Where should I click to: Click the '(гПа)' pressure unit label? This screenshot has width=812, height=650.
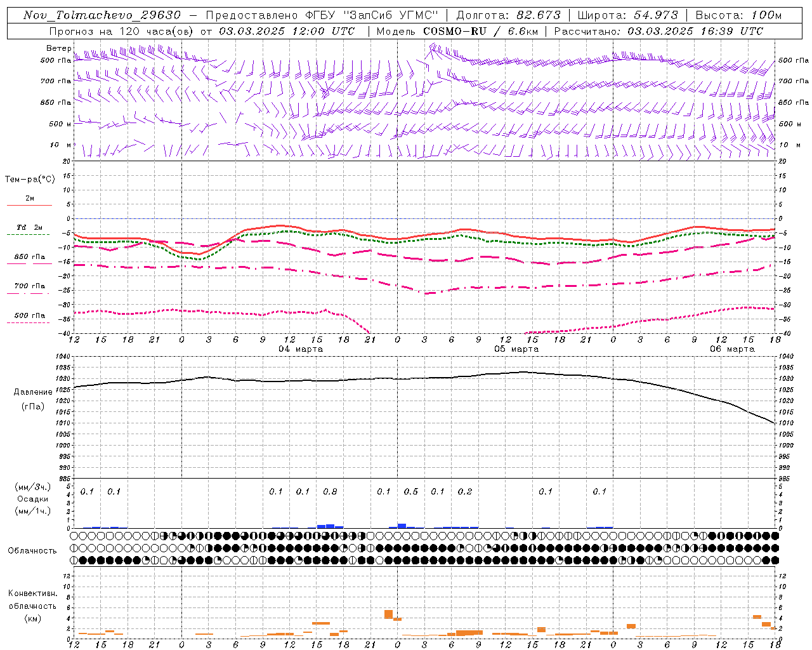tap(32, 407)
